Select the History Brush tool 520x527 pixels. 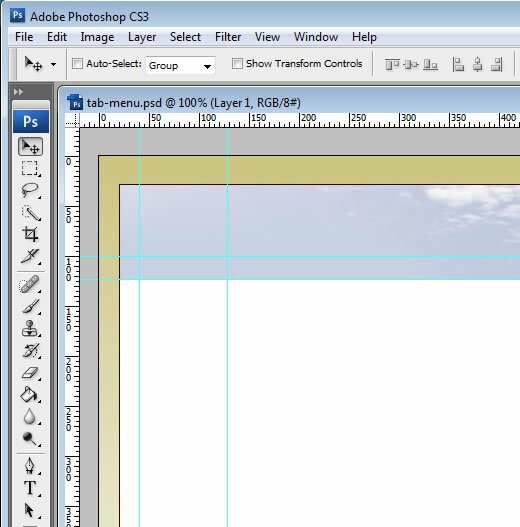pos(30,351)
